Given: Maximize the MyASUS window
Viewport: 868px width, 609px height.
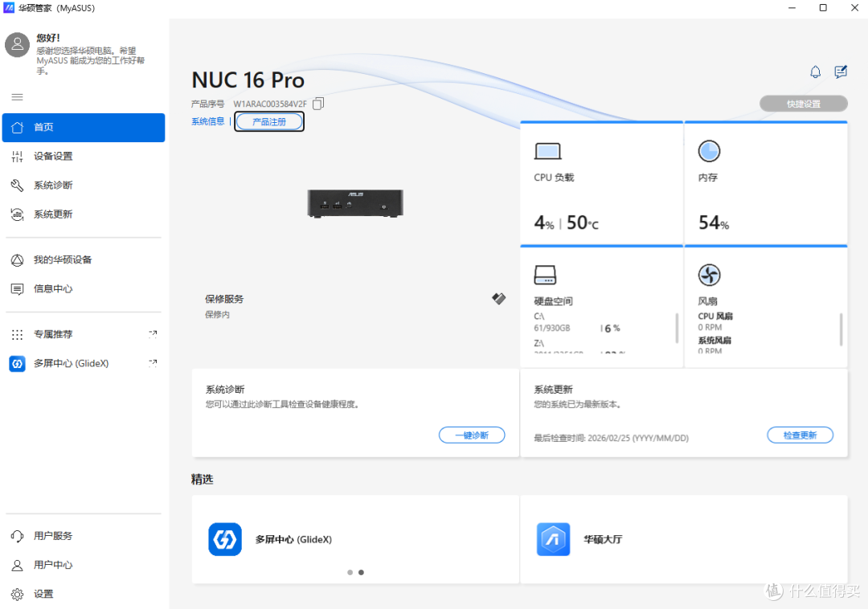Looking at the screenshot, I should click(x=823, y=8).
